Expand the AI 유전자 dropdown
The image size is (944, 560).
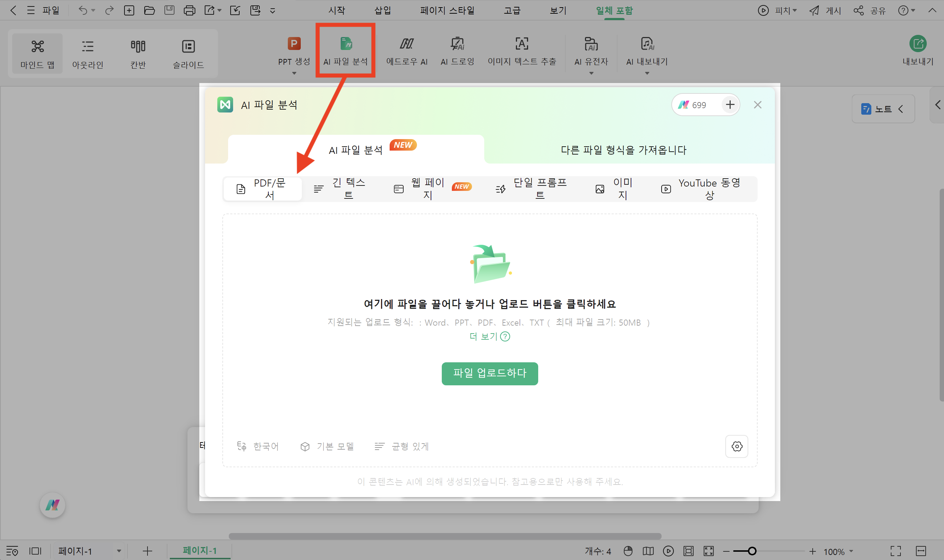point(591,73)
